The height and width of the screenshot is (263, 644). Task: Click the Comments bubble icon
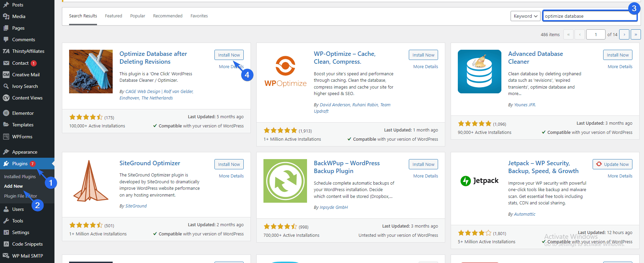point(6,40)
